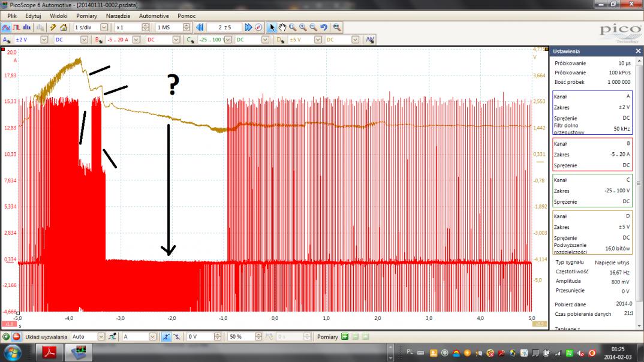Select scope mode icon in toolbar
The height and width of the screenshot is (362, 644).
coord(6,28)
